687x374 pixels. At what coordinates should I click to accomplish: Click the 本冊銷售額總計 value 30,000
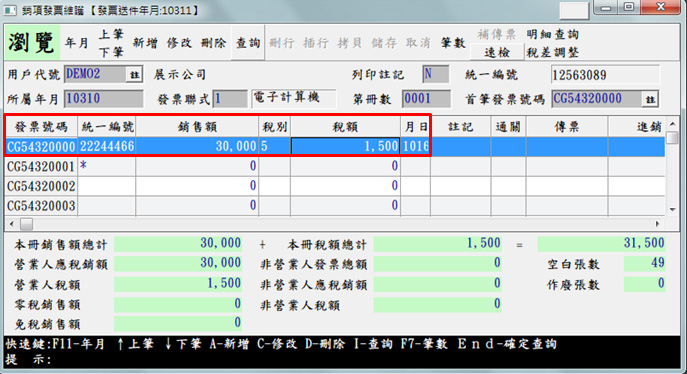click(178, 243)
